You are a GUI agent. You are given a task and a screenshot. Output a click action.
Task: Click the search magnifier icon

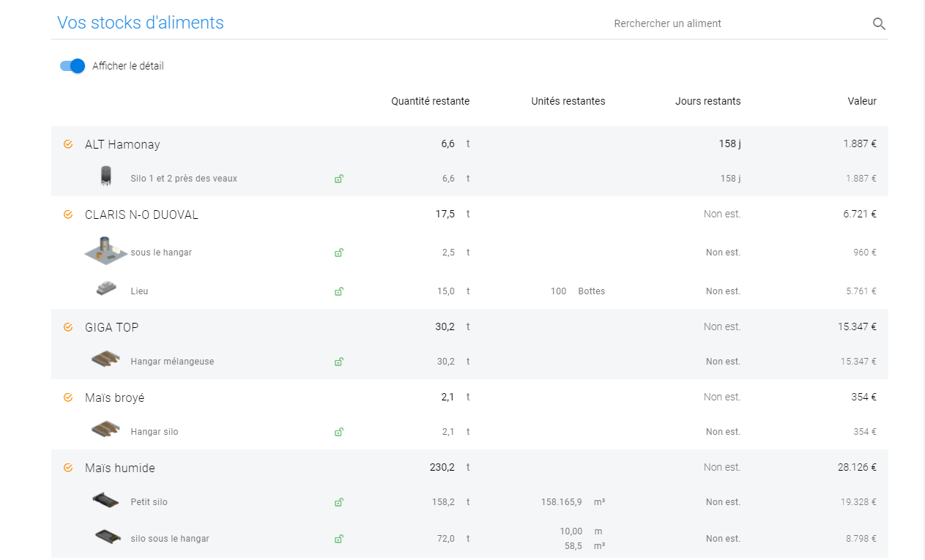pos(879,24)
